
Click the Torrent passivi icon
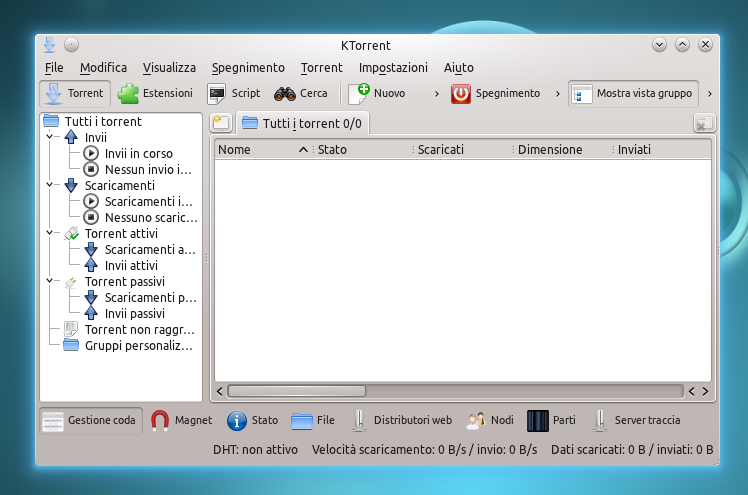pyautogui.click(x=71, y=281)
